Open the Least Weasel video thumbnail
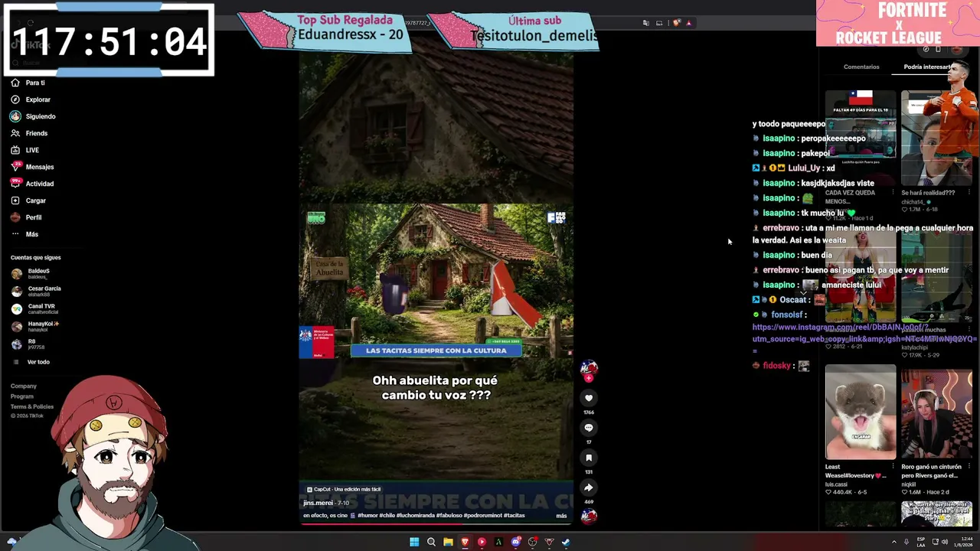Image resolution: width=980 pixels, height=551 pixels. (x=861, y=412)
